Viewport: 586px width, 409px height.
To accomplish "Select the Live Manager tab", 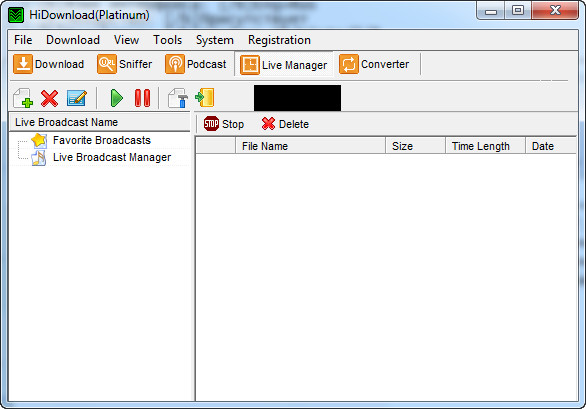I will [284, 65].
